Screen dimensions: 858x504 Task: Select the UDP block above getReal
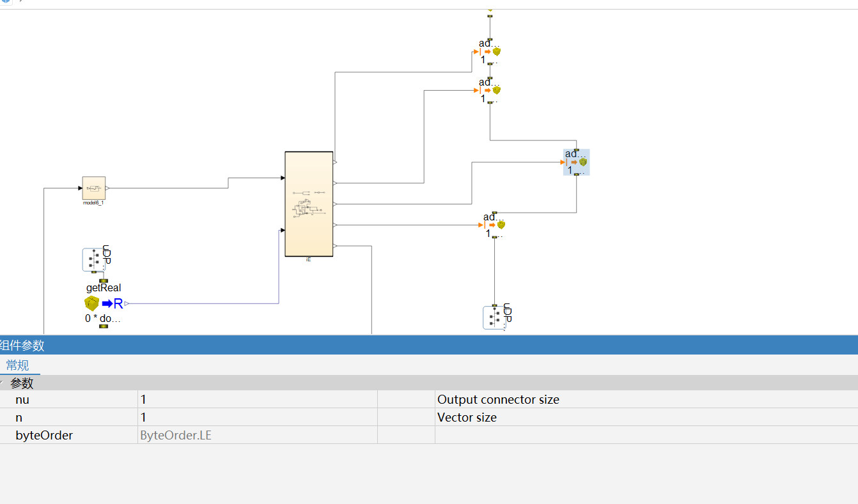pyautogui.click(x=94, y=260)
